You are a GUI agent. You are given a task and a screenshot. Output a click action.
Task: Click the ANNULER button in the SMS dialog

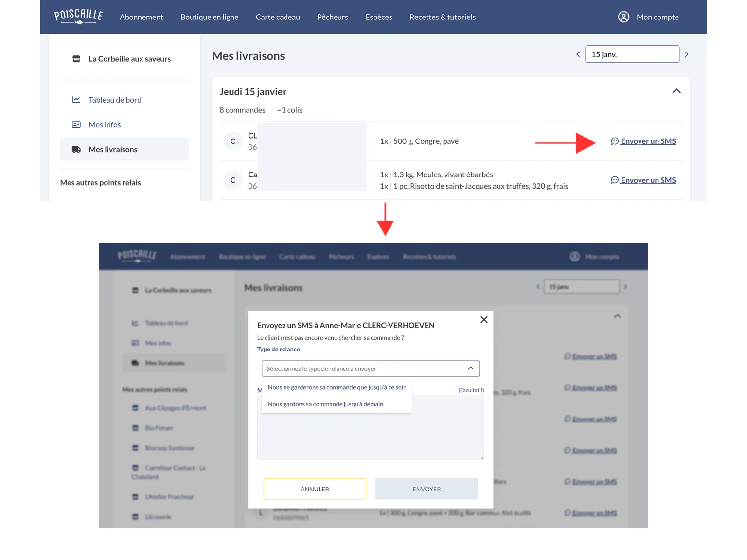[x=315, y=489]
